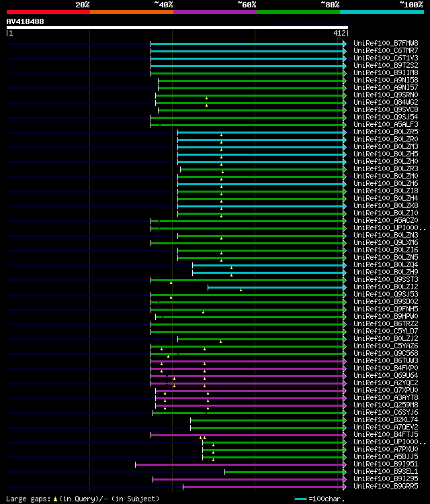Select UniRef100_Q9SVC8 hit name

point(386,109)
